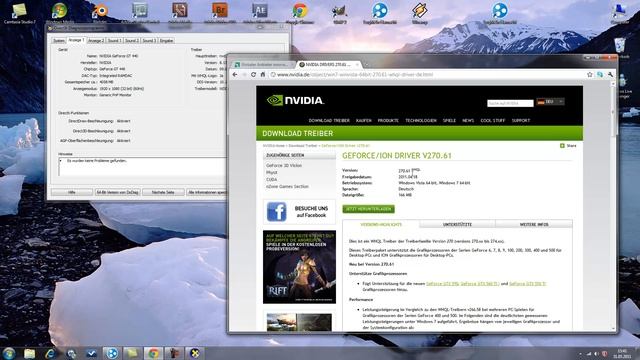Click Nächste Seite button in DirectX dialog

tap(163, 192)
